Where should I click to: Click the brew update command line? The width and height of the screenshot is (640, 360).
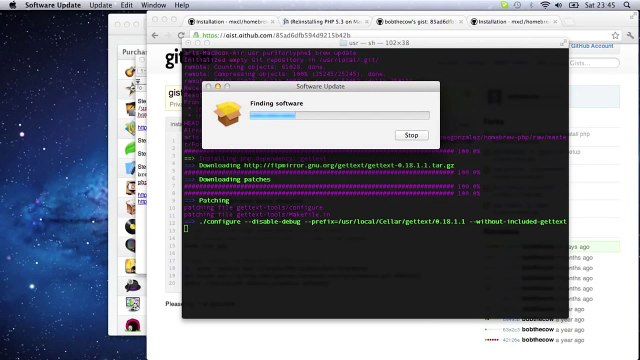270,53
